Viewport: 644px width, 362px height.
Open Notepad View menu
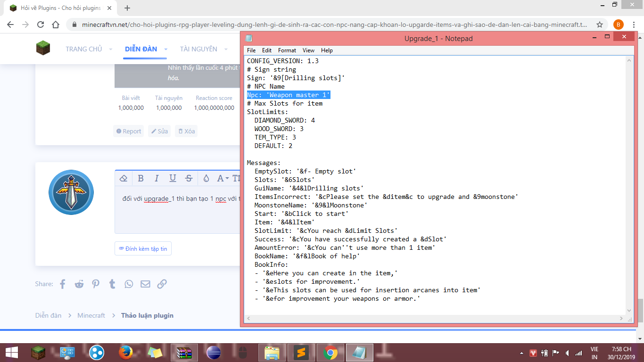[x=308, y=50]
